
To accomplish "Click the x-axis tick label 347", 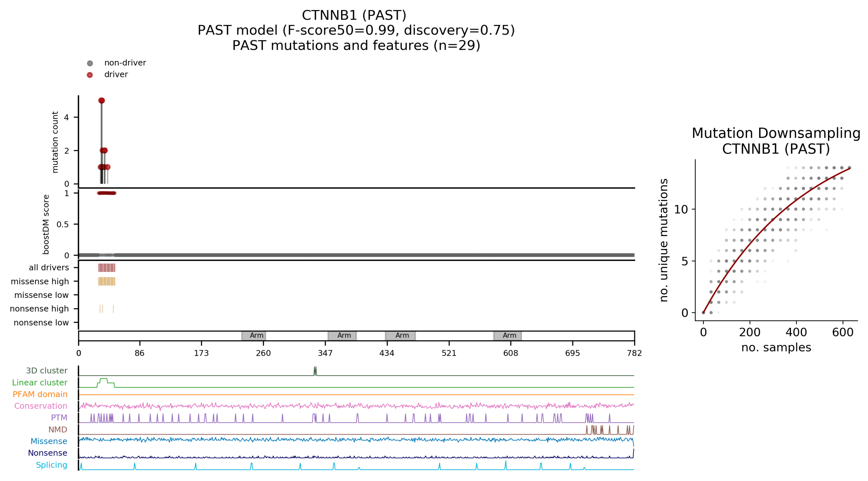I will (325, 353).
